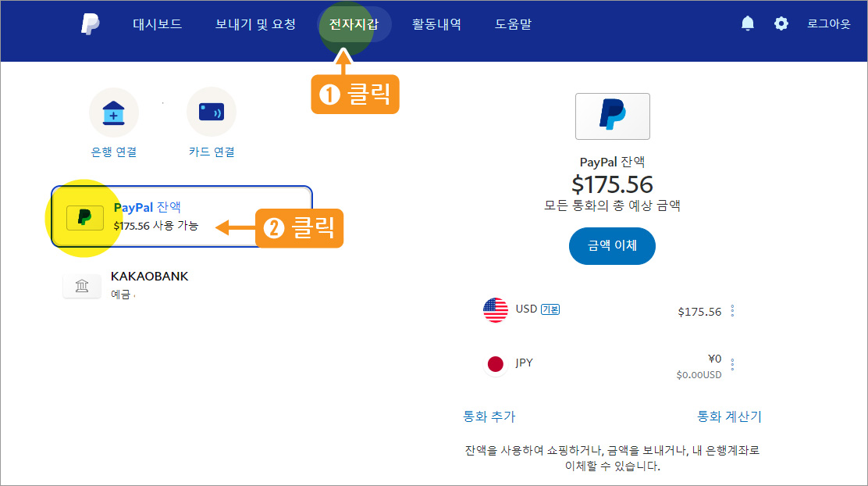Open the 통화 계산기 link
Image resolution: width=868 pixels, height=486 pixels.
pos(729,416)
